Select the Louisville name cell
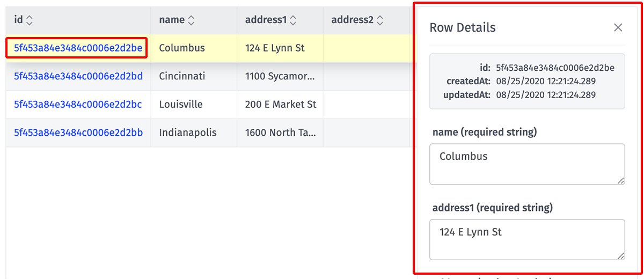Image resolution: width=644 pixels, height=279 pixels. [181, 104]
